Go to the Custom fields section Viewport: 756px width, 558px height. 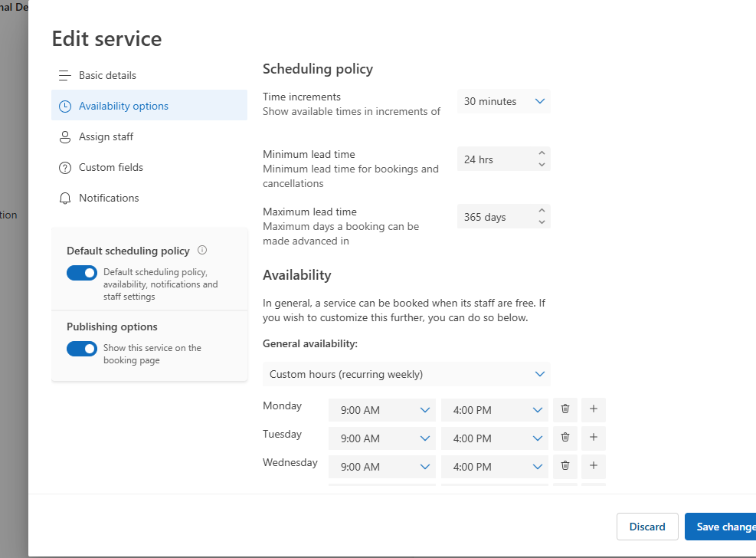(110, 167)
